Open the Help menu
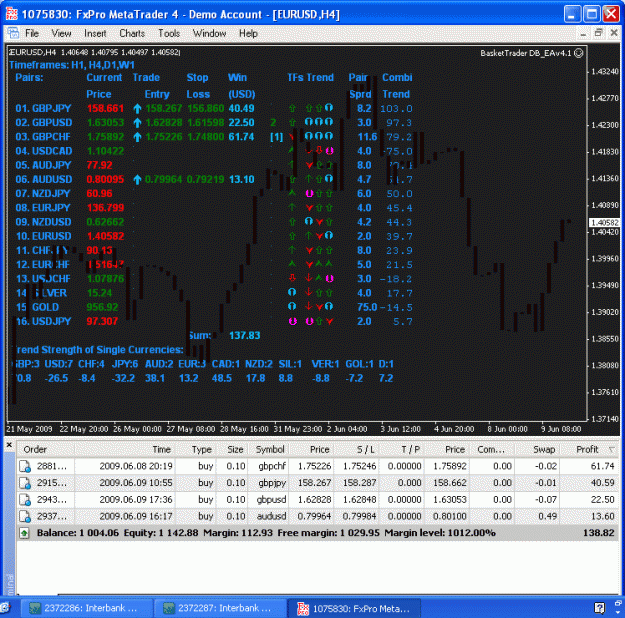This screenshot has height=618, width=625. pos(248,33)
